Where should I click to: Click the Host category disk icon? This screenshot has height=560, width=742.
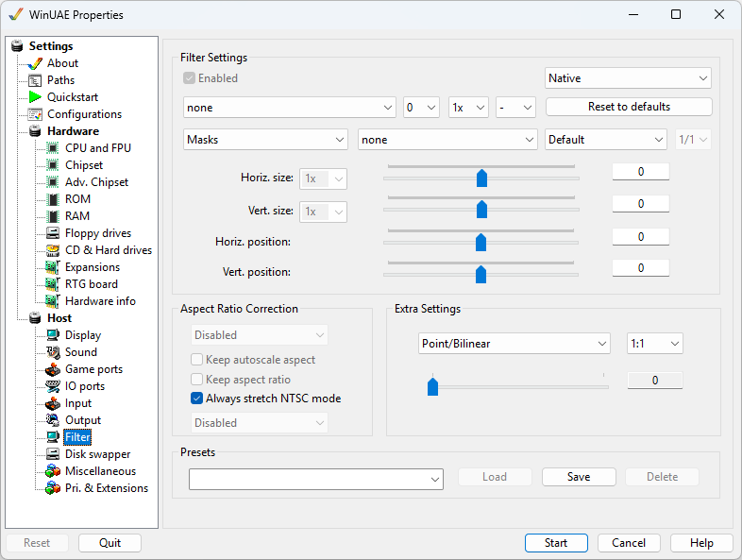coord(35,318)
